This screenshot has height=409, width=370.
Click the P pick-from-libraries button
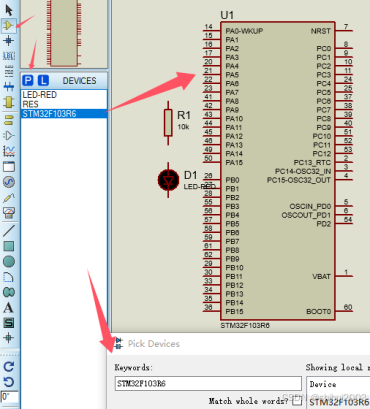point(28,81)
